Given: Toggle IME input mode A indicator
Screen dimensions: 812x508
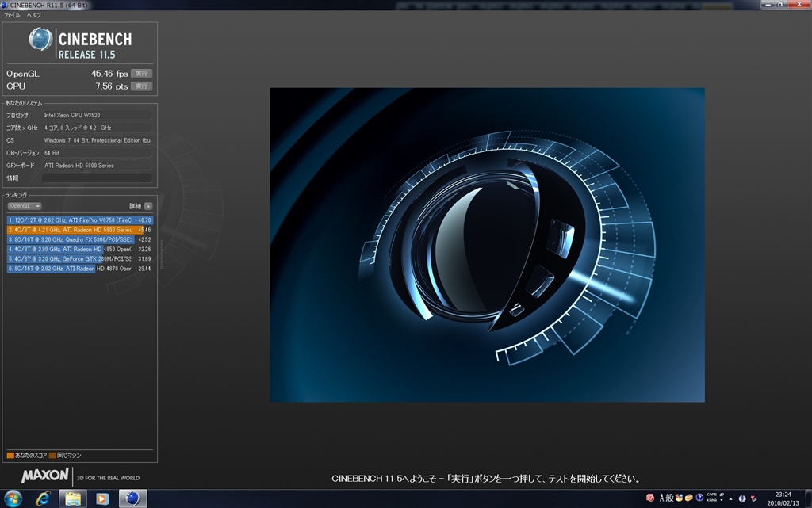Looking at the screenshot, I should [x=662, y=498].
